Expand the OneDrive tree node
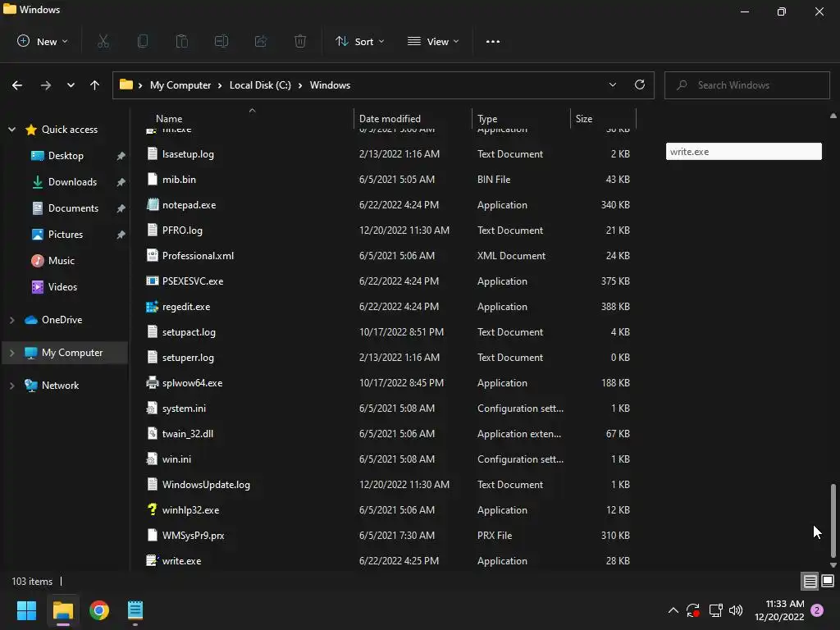 (x=11, y=320)
